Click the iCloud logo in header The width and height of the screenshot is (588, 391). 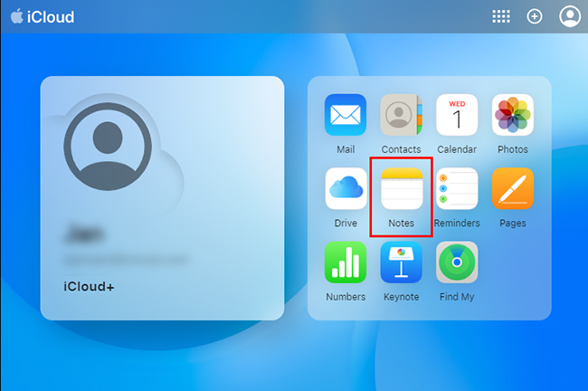(x=43, y=17)
